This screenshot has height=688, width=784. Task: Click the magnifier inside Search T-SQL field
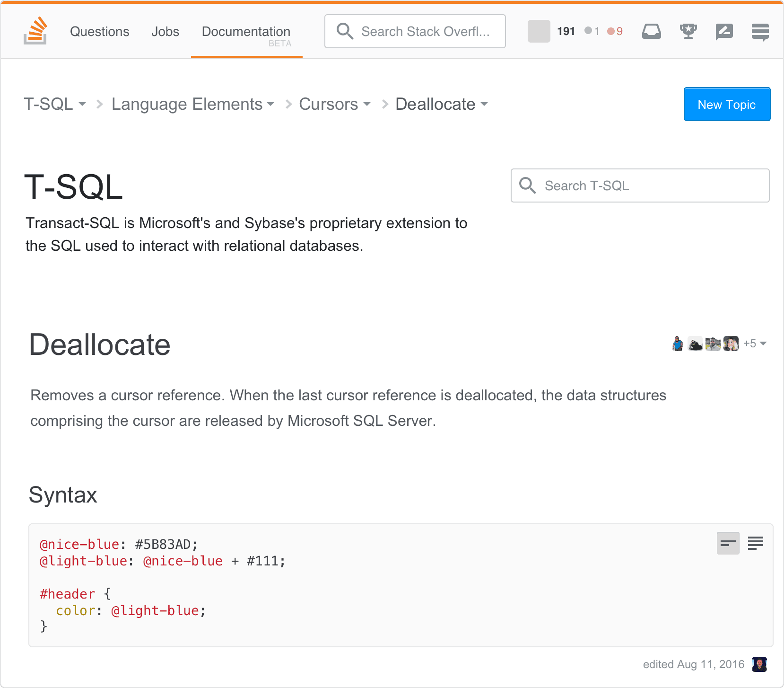pyautogui.click(x=528, y=185)
